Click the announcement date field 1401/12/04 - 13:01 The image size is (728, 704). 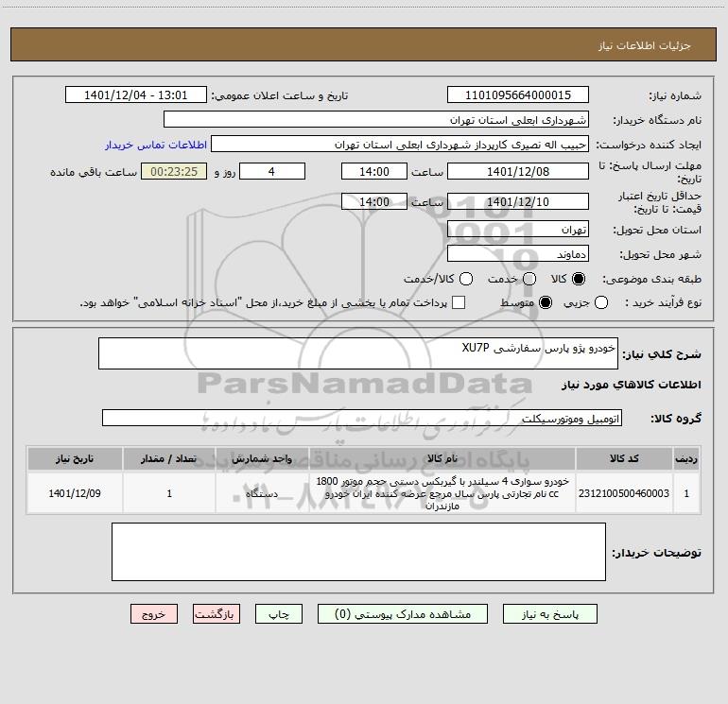pos(136,95)
